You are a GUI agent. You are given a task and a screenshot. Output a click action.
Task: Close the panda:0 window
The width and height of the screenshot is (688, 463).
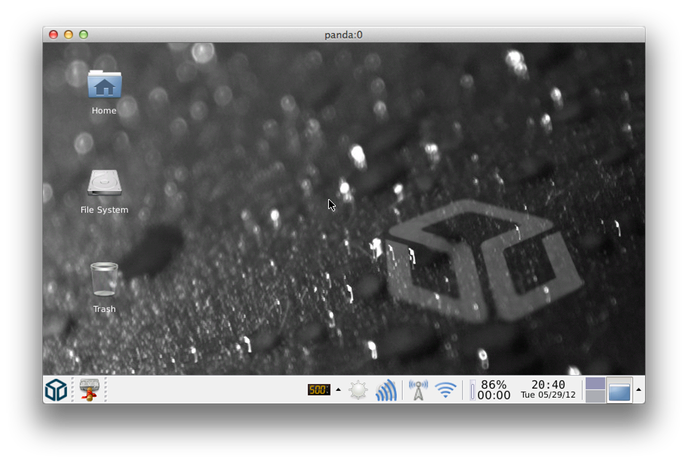click(x=54, y=34)
